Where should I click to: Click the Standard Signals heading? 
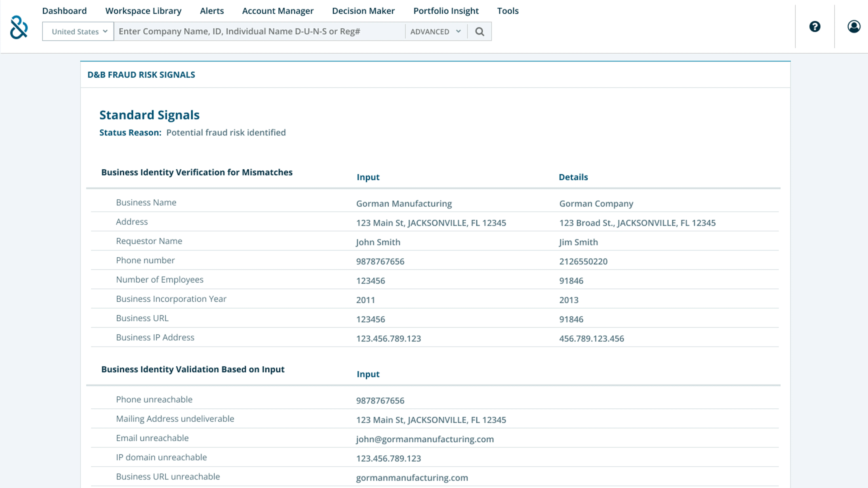click(149, 115)
